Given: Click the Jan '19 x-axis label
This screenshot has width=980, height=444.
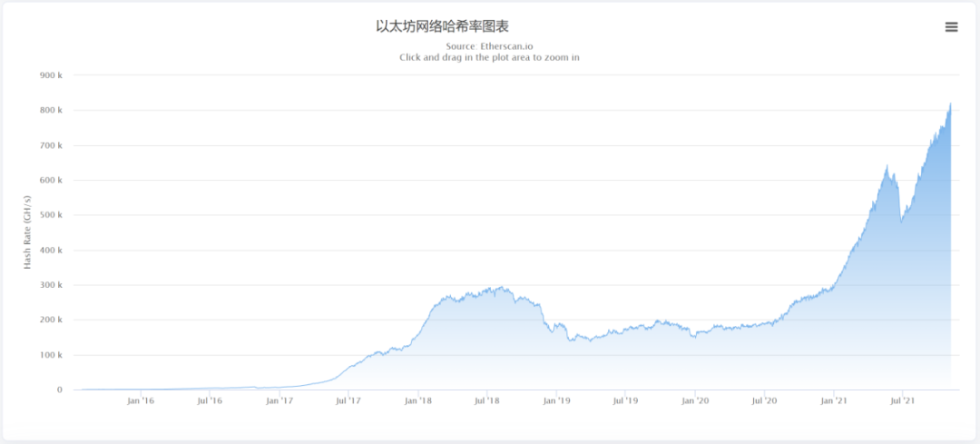Looking at the screenshot, I should point(557,400).
